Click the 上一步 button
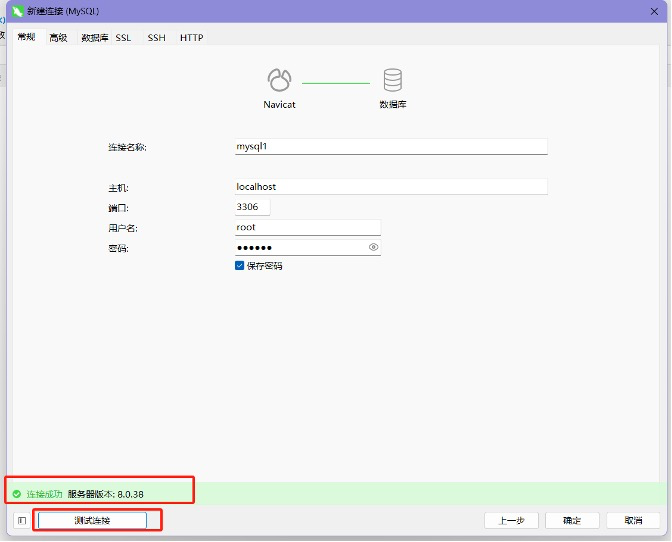Viewport: 672px width, 542px height. point(511,520)
